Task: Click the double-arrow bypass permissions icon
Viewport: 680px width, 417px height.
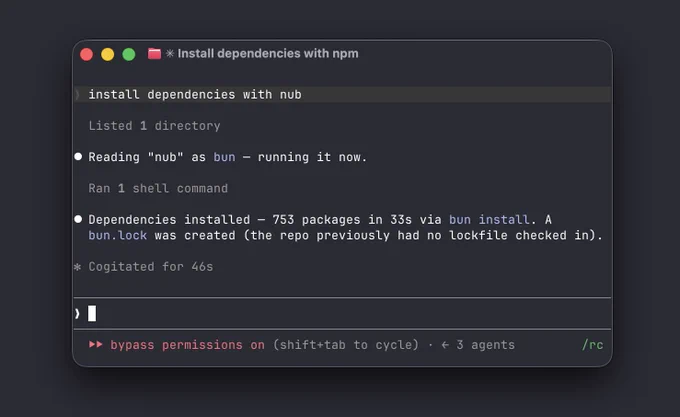Action: pos(95,345)
